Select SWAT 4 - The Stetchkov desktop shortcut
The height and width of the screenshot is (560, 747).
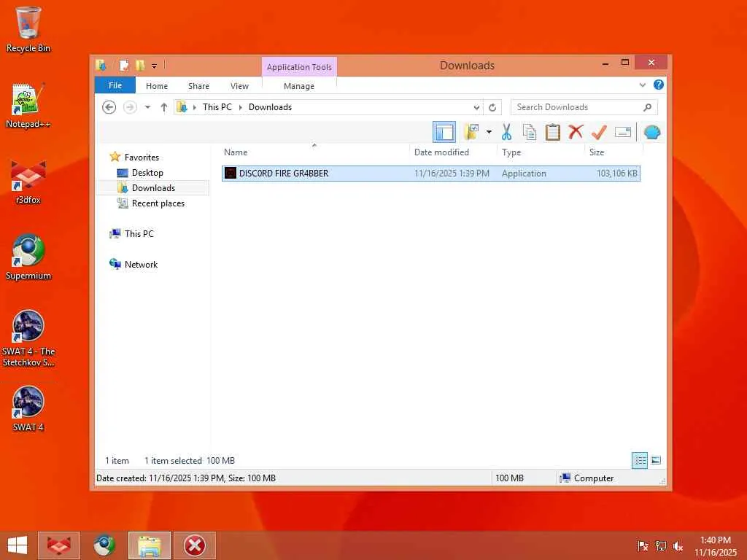[x=28, y=338]
